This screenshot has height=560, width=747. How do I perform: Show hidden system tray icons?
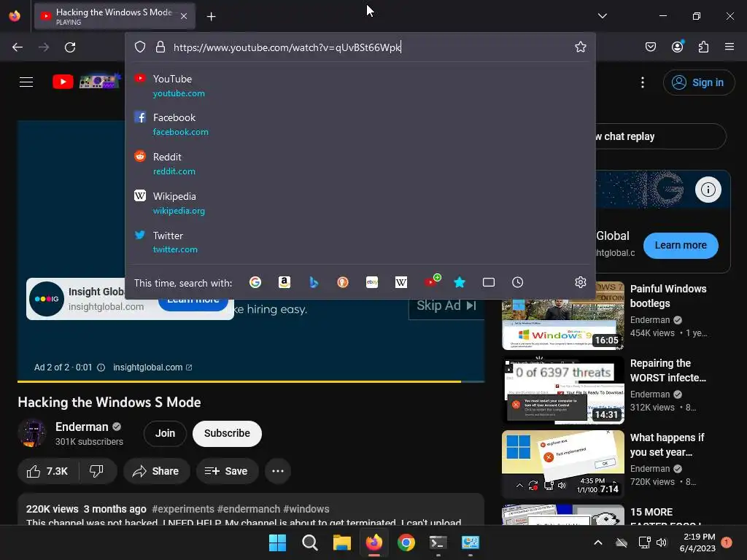598,542
